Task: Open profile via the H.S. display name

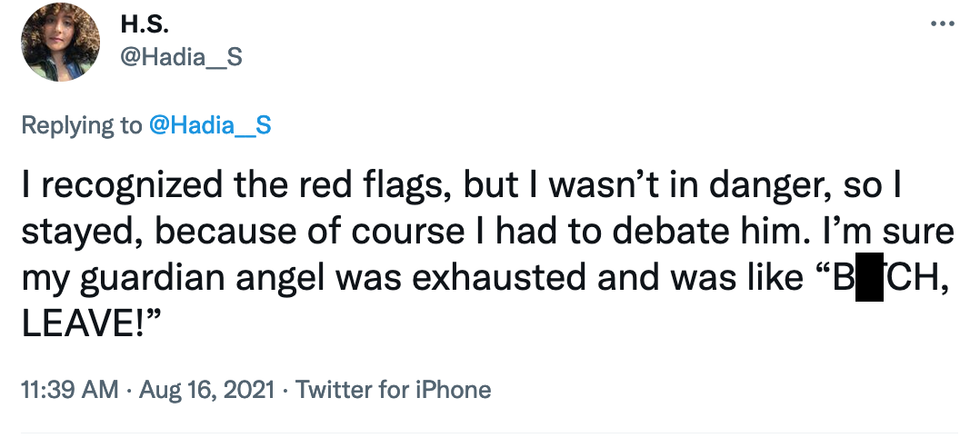Action: [146, 23]
